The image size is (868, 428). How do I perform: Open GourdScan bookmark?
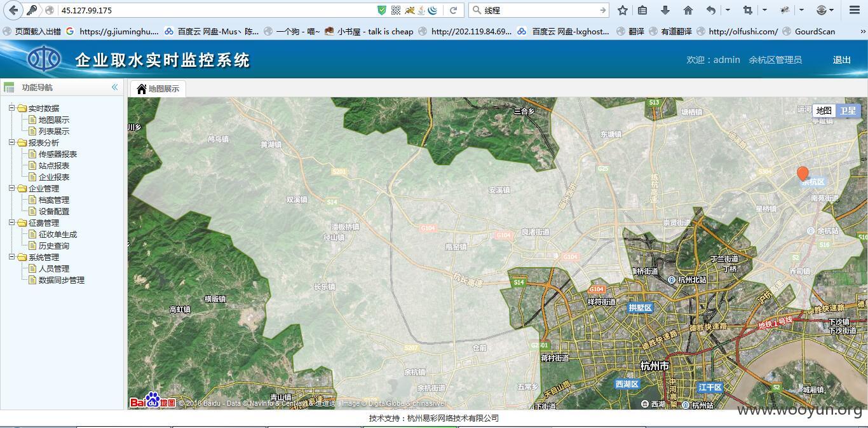[x=809, y=31]
